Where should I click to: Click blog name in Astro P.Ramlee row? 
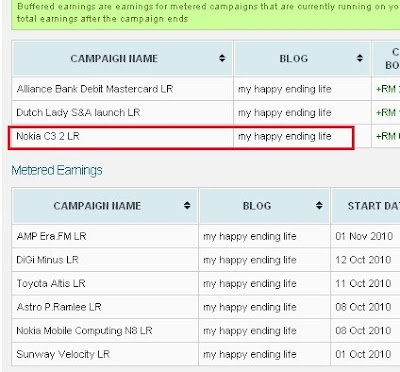tap(250, 307)
